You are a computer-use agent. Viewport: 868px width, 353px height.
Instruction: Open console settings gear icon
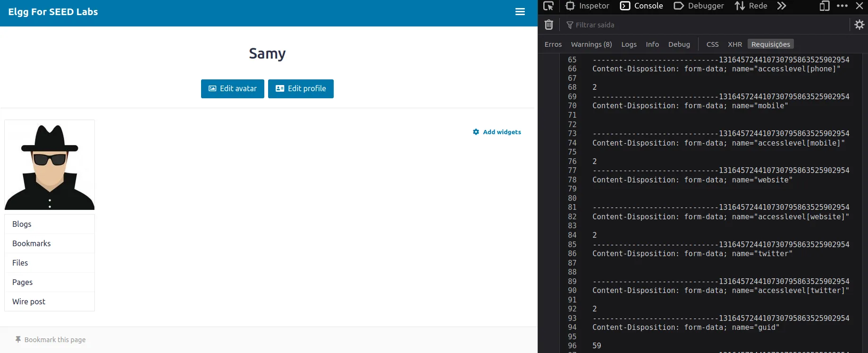[859, 25]
